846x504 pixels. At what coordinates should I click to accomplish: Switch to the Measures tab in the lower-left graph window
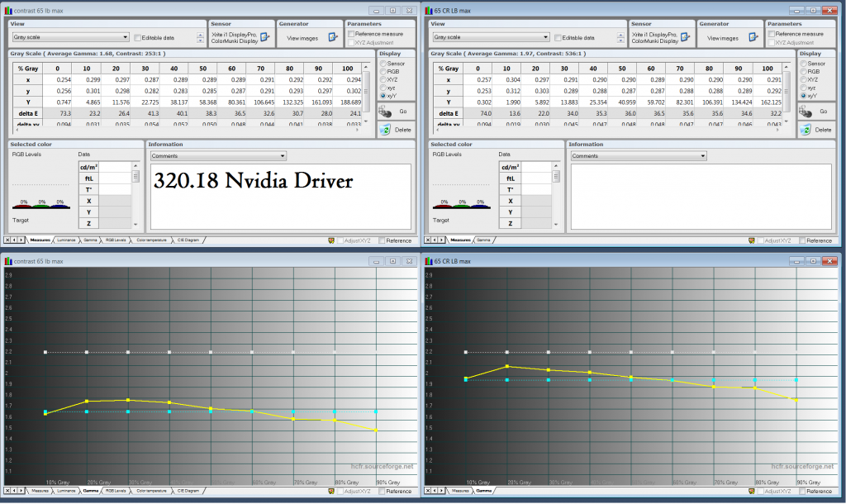pyautogui.click(x=40, y=491)
